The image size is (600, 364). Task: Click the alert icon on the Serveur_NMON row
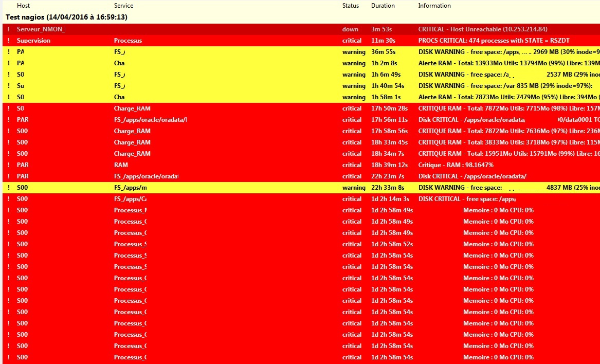[x=9, y=29]
